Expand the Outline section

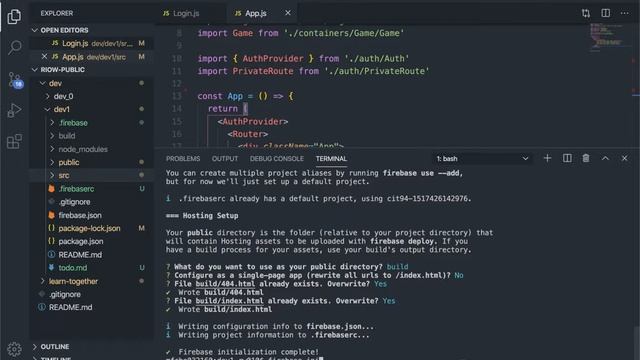tap(35, 347)
